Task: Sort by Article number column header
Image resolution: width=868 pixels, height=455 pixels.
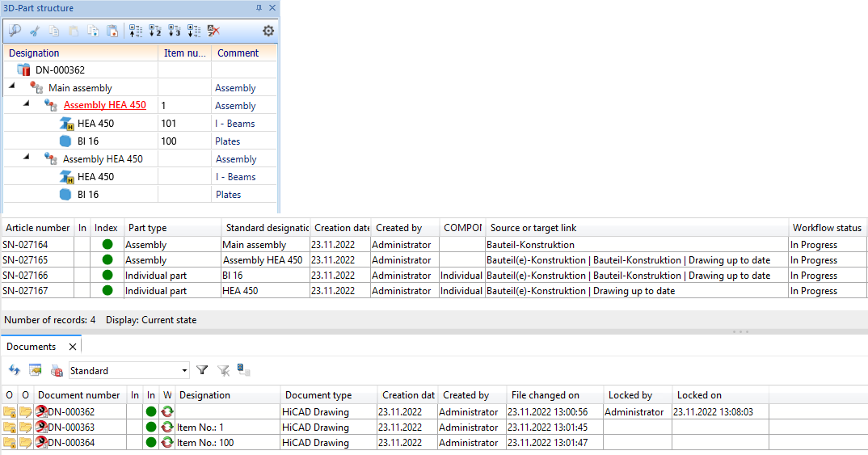Action: coord(38,228)
